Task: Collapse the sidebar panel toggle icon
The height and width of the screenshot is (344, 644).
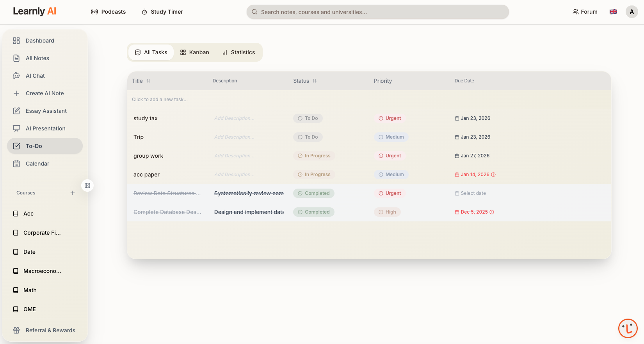Action: click(87, 185)
